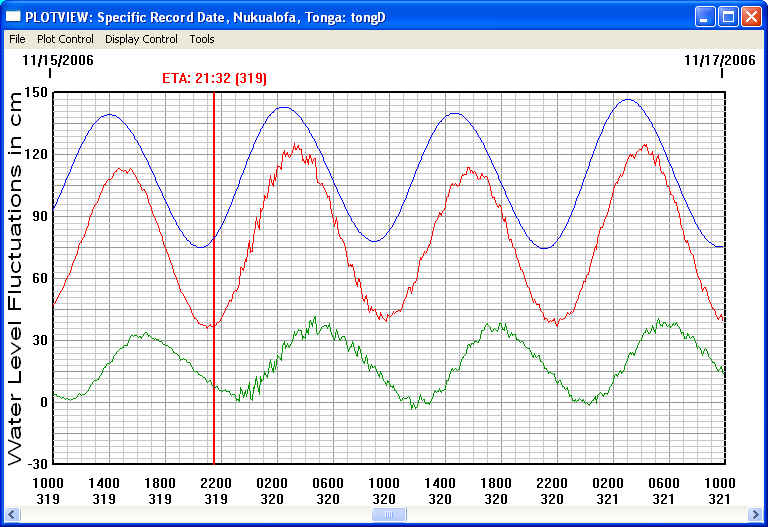This screenshot has height=527, width=768.
Task: Click the red ETA vertical marker line
Action: tap(214, 300)
